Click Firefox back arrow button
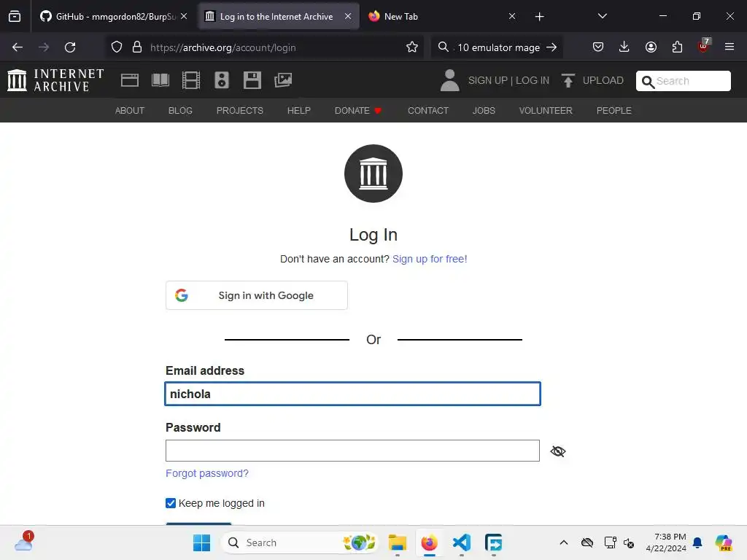 coord(18,47)
